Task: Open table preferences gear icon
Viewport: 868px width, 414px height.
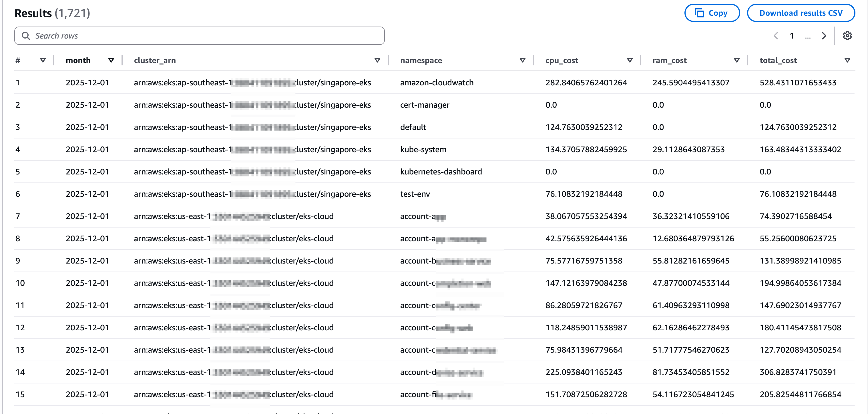Action: (x=847, y=36)
